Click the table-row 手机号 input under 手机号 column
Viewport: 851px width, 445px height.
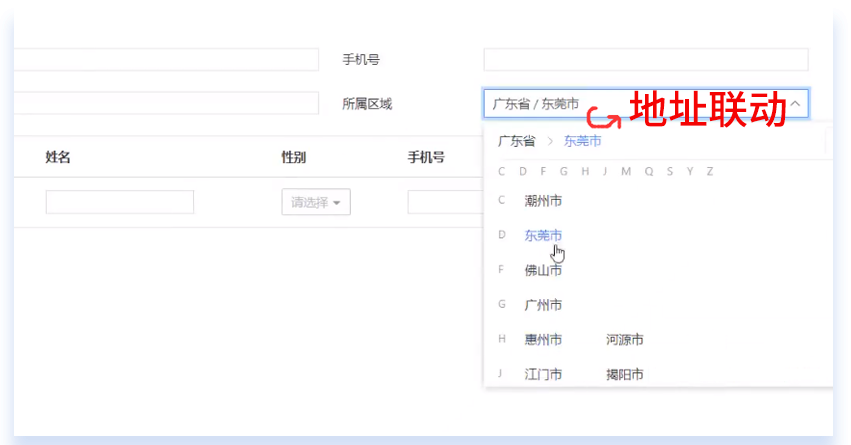[446, 202]
